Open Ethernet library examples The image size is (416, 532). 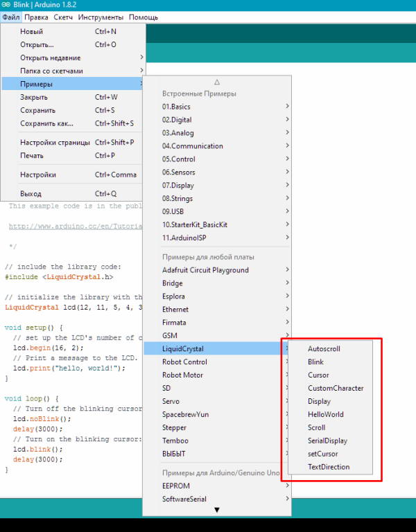click(217, 310)
